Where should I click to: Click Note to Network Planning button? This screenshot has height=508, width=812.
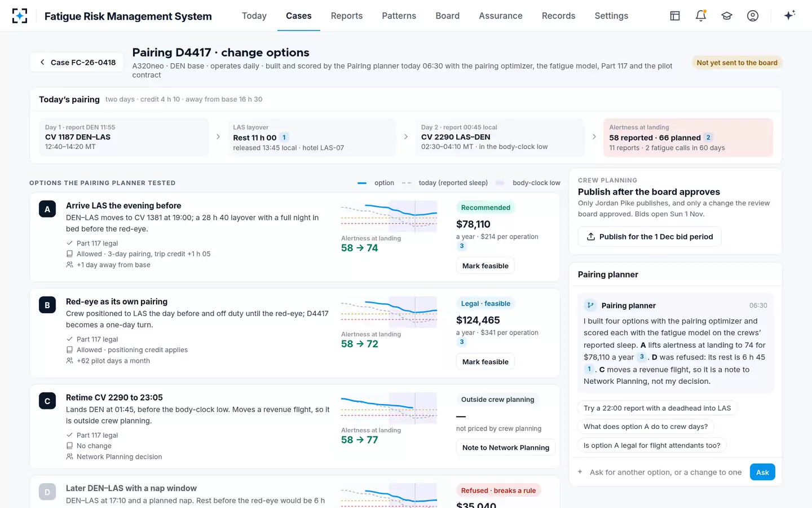click(x=506, y=448)
